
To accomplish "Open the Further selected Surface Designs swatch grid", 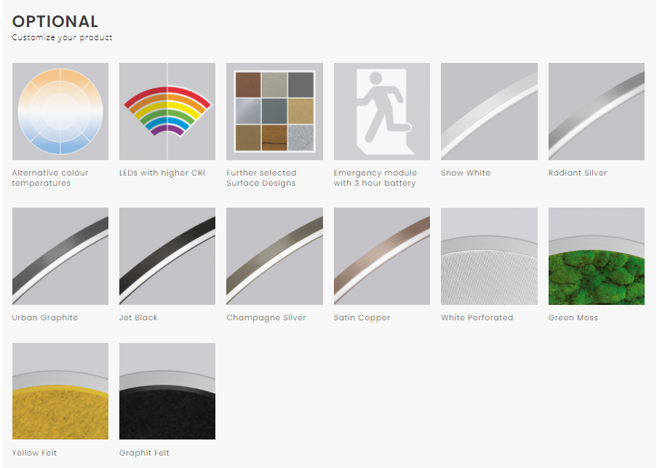I will [x=274, y=111].
